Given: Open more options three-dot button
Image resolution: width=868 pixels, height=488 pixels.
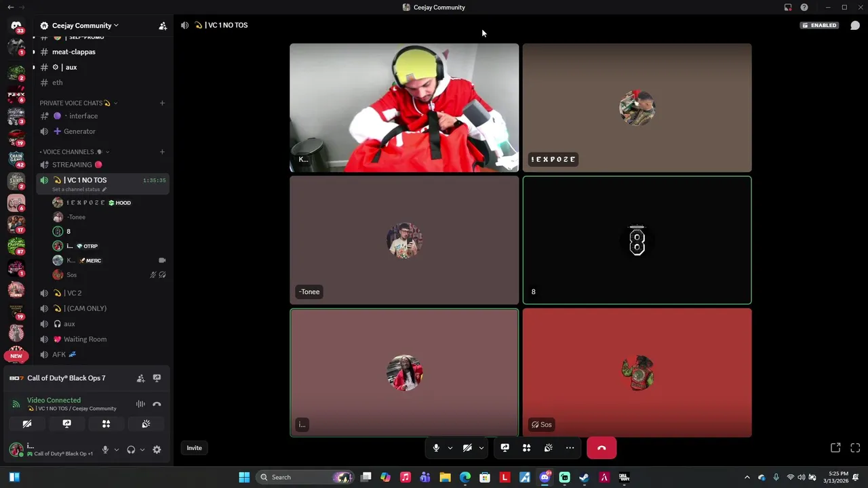Looking at the screenshot, I should 570,448.
